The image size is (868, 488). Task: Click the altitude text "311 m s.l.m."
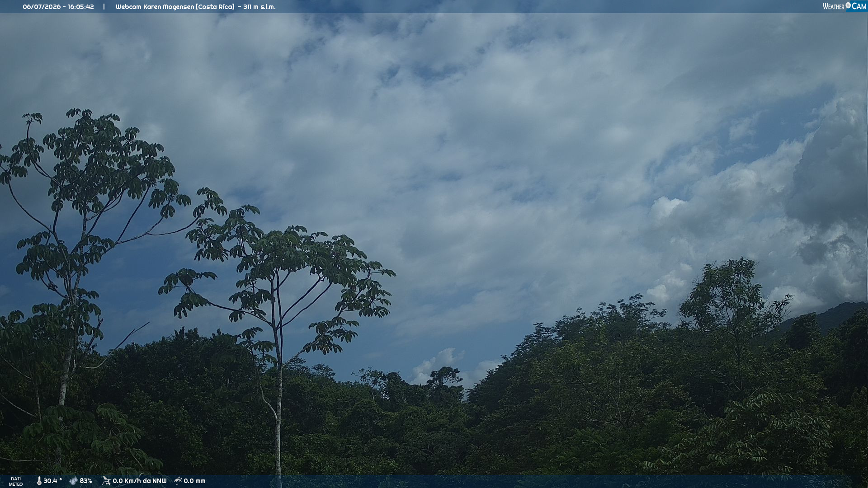point(259,7)
